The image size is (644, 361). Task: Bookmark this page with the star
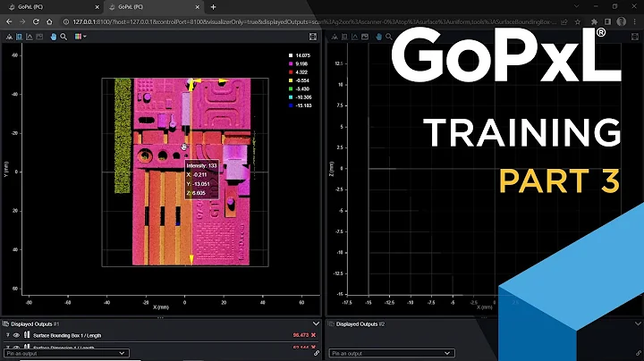pos(578,21)
